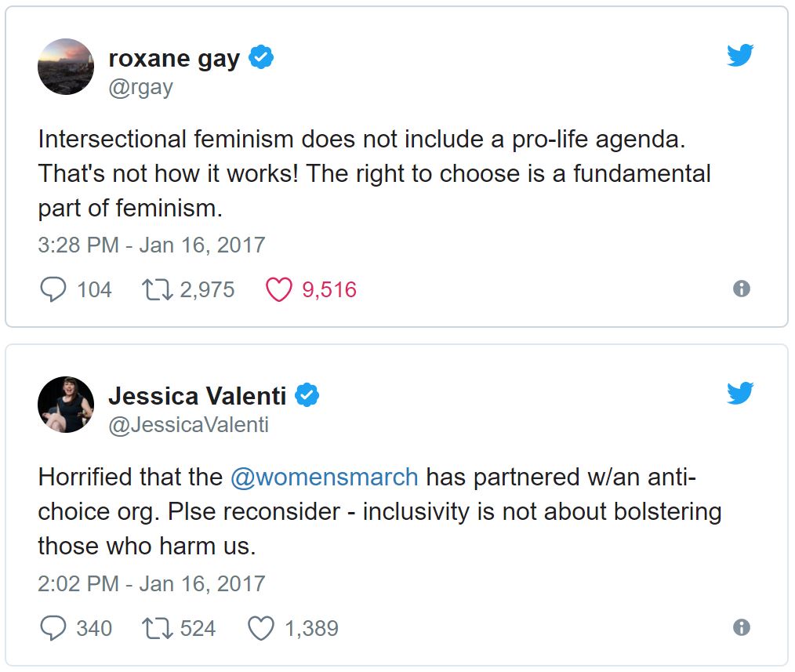Open info icon on roxane gay's tweet
Image resolution: width=795 pixels, height=672 pixels.
(741, 289)
